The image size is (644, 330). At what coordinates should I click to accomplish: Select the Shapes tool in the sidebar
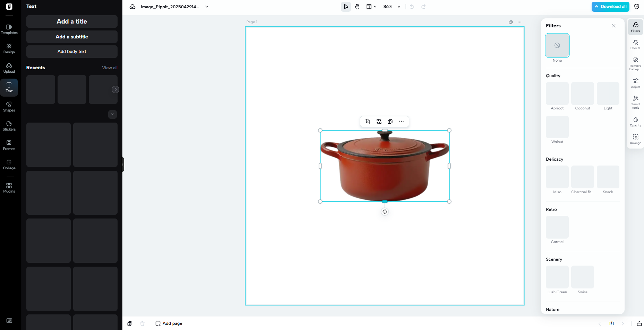click(x=9, y=106)
